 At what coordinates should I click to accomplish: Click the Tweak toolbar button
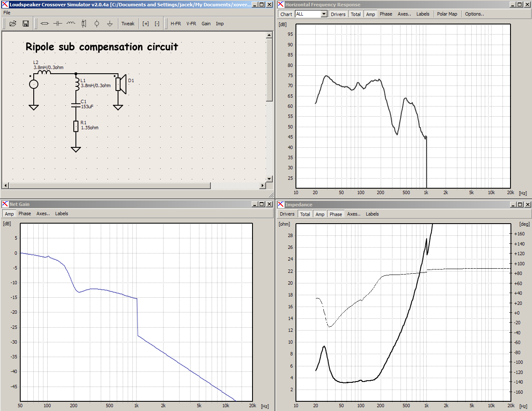click(x=128, y=24)
